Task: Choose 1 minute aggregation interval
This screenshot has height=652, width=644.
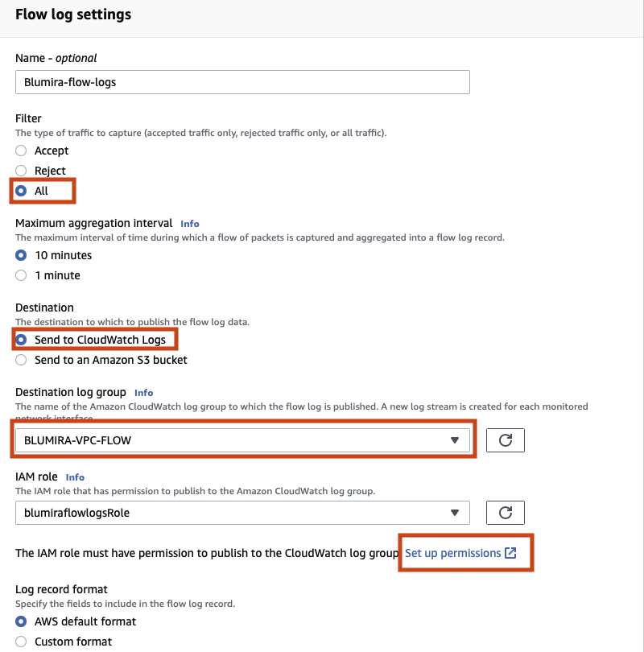Action: 20,274
